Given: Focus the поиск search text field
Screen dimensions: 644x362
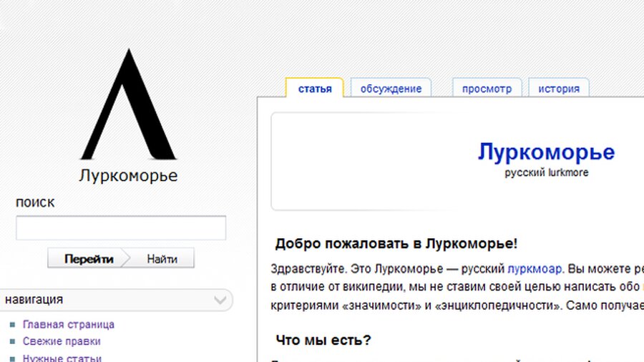Looking at the screenshot, I should pyautogui.click(x=121, y=228).
